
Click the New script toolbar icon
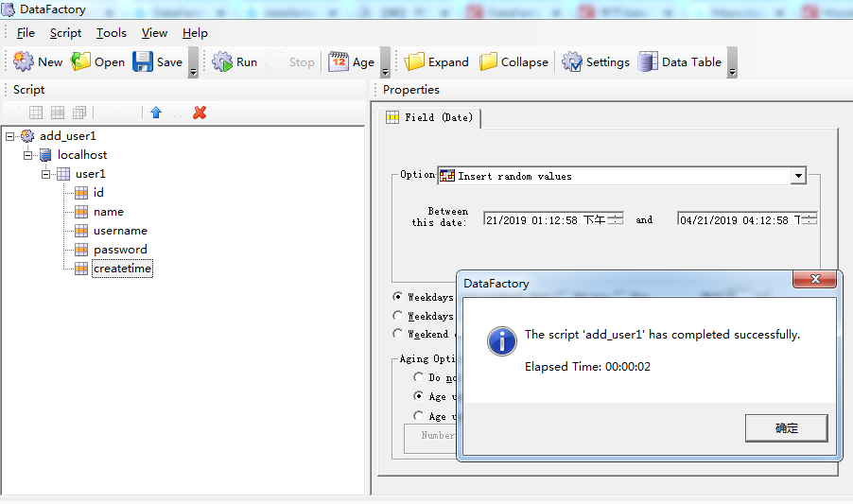(x=24, y=61)
